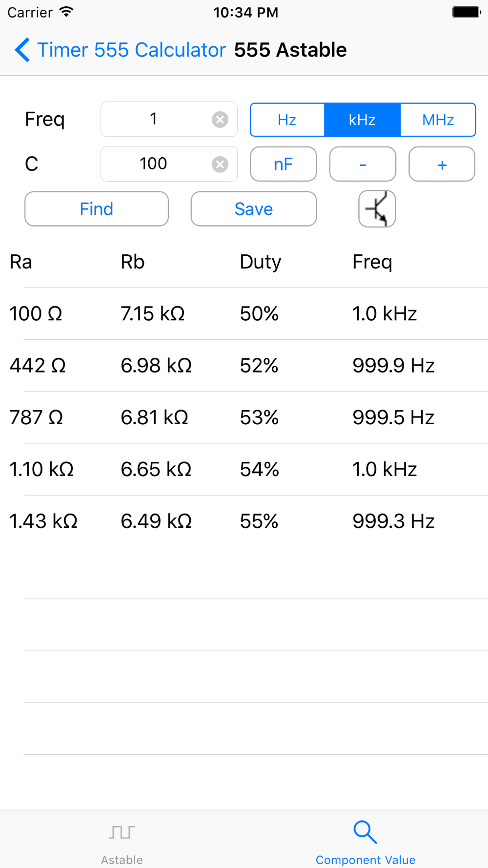Image resolution: width=488 pixels, height=868 pixels.
Task: Clear the Freq input field
Action: tap(220, 119)
